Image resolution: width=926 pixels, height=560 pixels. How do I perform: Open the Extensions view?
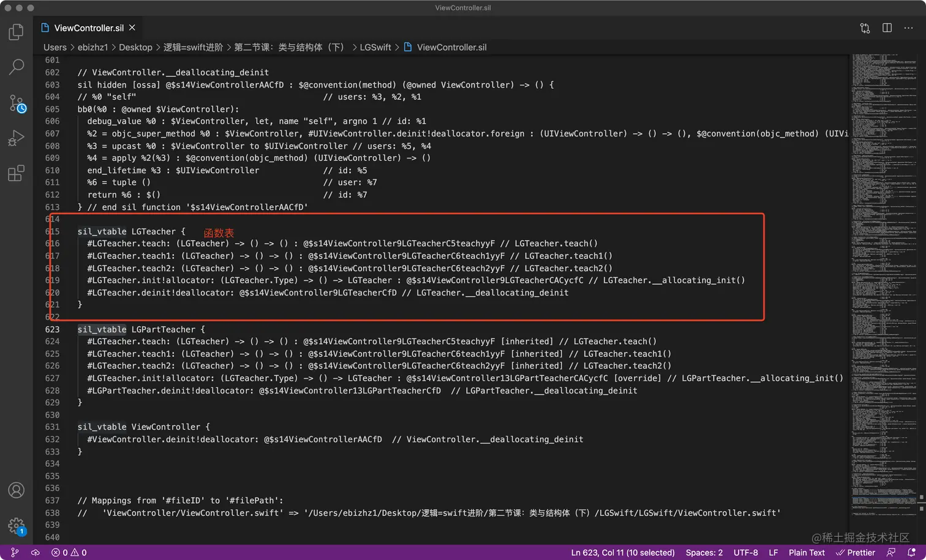tap(17, 174)
